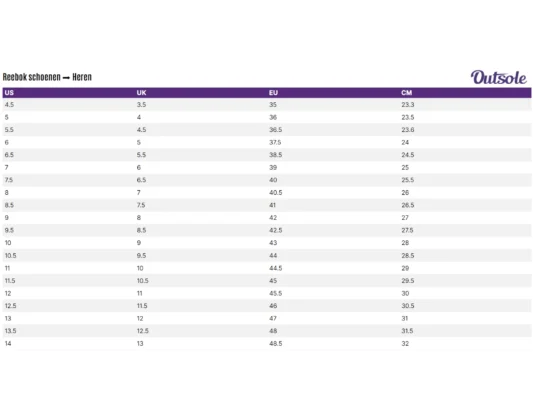Screen dimensions: 533x400
Task: Click the EU size 35 cell
Action: click(x=273, y=105)
